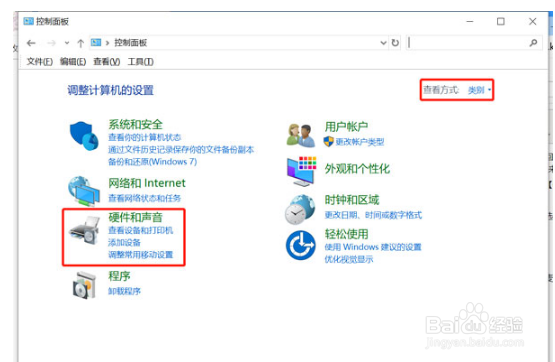Open the Hardware and Sound printer icon
This screenshot has height=362, width=555.
(84, 231)
